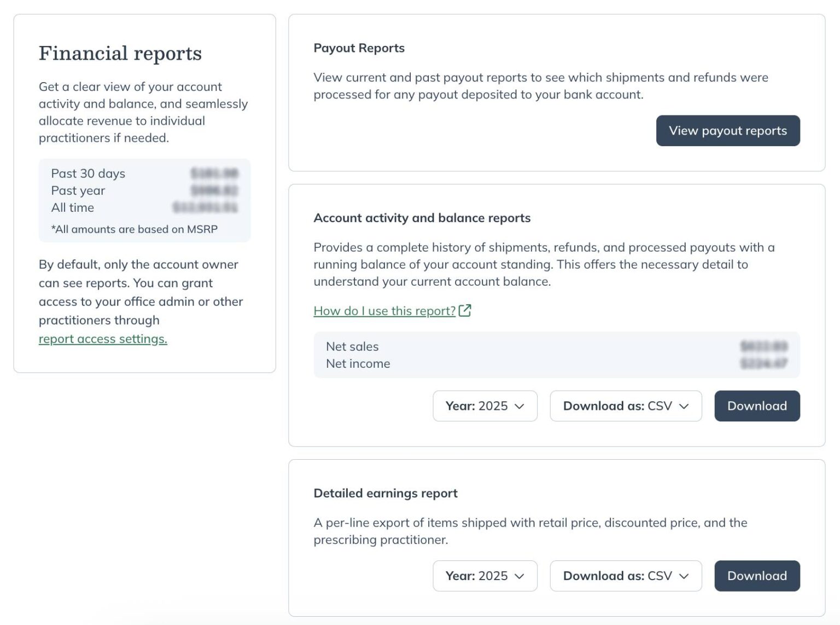This screenshot has width=840, height=625.
Task: Open How do I use this report?
Action: click(x=383, y=310)
